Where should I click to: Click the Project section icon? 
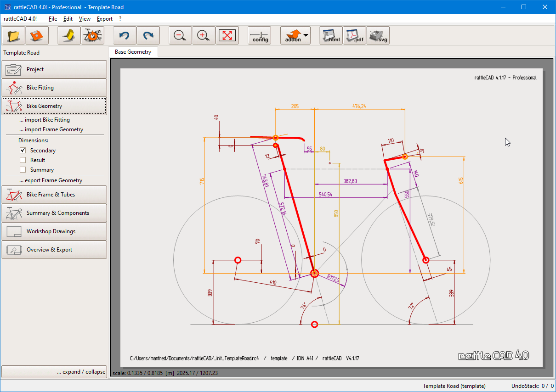(x=14, y=69)
